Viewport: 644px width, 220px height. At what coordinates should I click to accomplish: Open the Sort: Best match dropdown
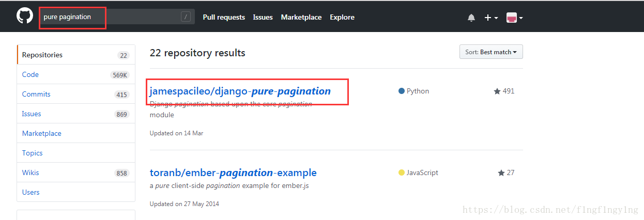pyautogui.click(x=491, y=52)
